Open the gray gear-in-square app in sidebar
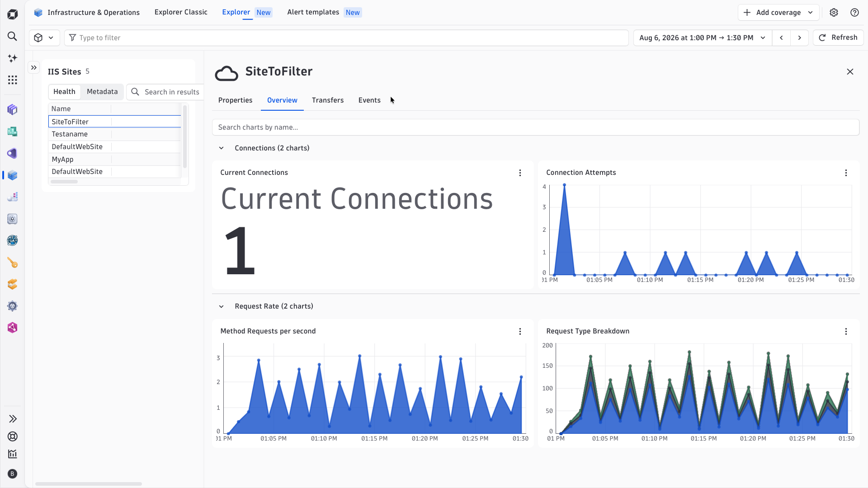Viewport: 868px width, 488px height. point(13,219)
